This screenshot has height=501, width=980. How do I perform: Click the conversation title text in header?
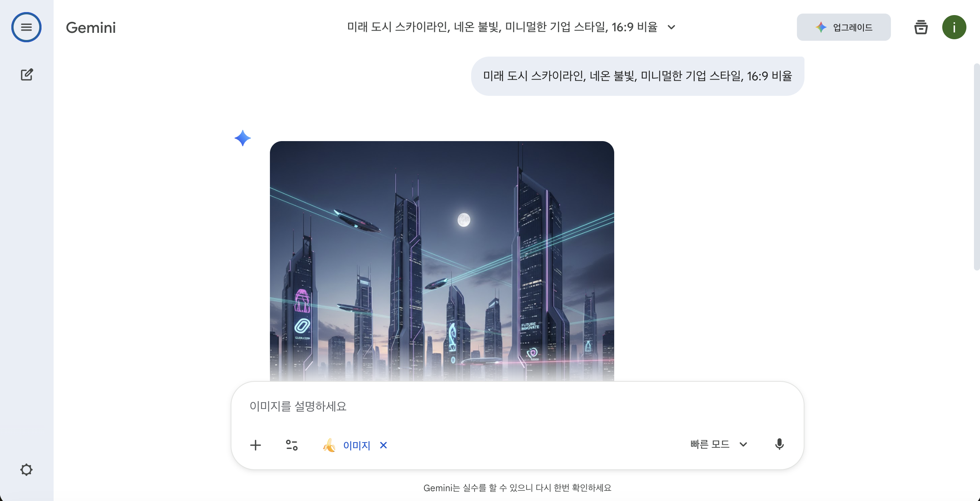point(502,28)
